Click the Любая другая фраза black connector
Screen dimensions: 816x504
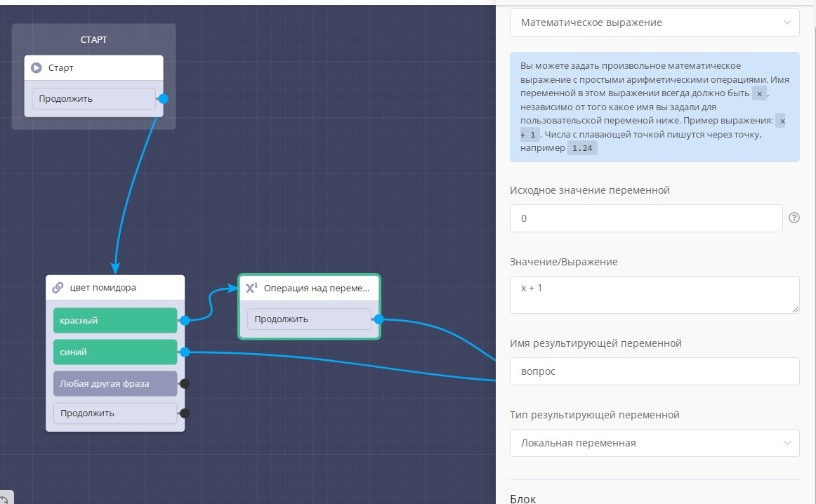185,383
